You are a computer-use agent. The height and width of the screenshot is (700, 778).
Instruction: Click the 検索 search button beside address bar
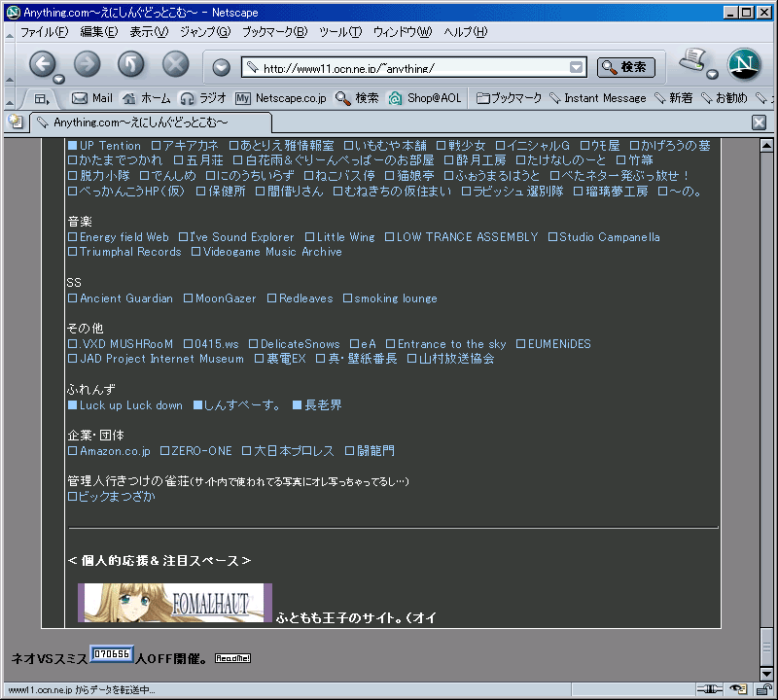click(626, 67)
